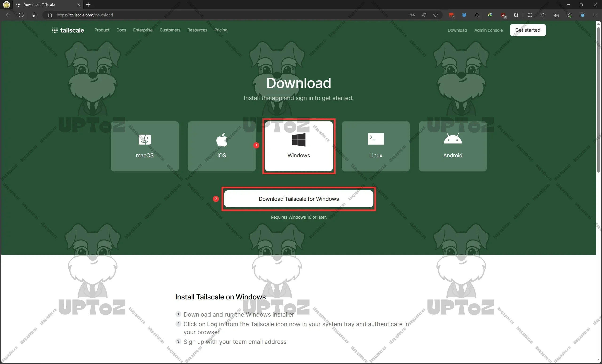Select the Android platform card
Screen dimensions: 602x364
(x=453, y=146)
